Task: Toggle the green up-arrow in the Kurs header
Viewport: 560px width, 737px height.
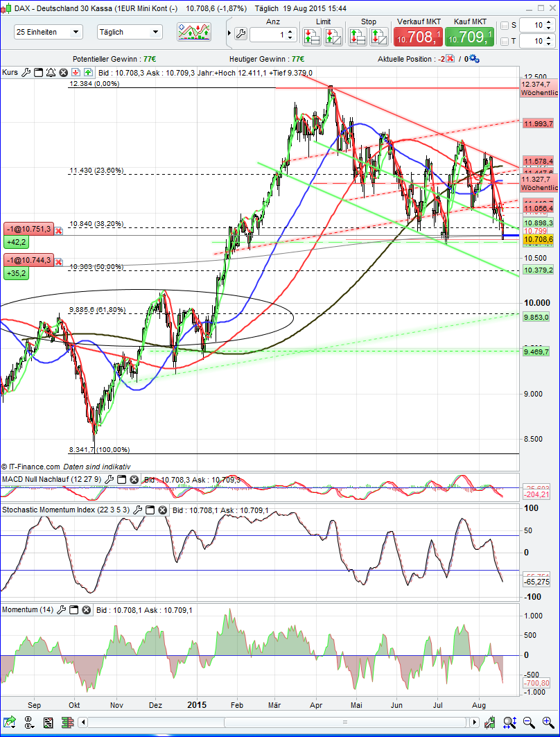Action: click(x=87, y=72)
